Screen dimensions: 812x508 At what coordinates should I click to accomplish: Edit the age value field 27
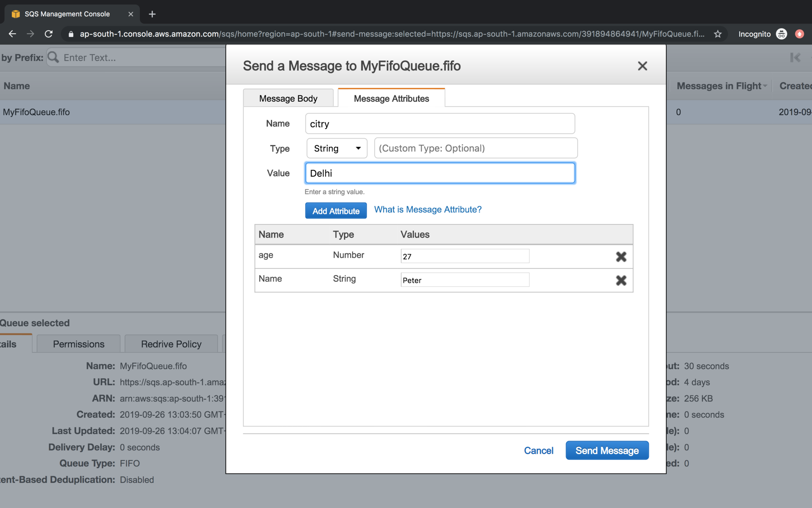465,256
